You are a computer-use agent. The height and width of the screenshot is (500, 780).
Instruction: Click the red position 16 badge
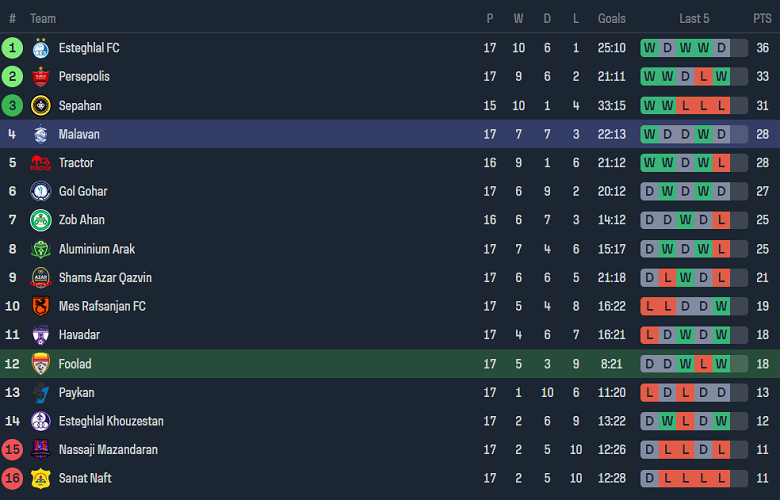(12, 478)
